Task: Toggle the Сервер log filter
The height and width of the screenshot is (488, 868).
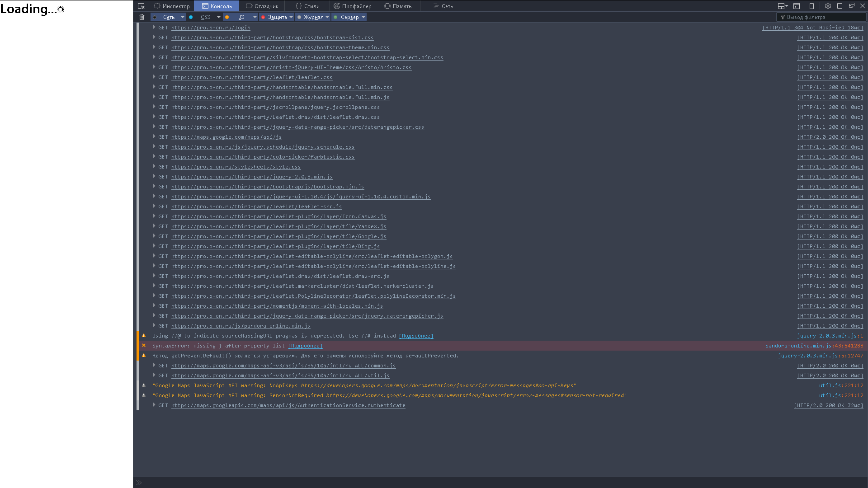Action: [349, 17]
